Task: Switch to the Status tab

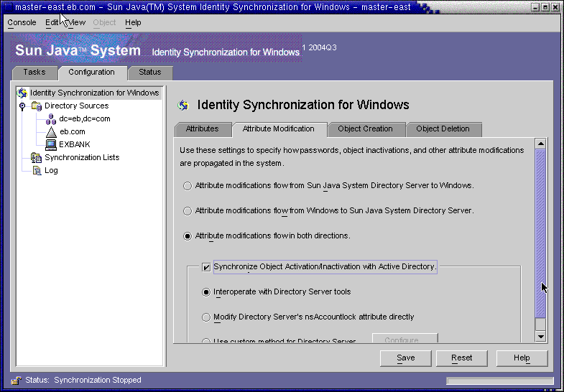Action: tap(150, 73)
